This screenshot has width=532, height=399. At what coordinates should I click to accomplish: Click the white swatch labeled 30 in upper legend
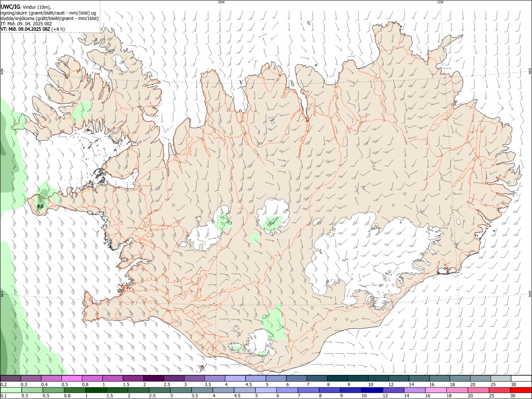pos(521,379)
